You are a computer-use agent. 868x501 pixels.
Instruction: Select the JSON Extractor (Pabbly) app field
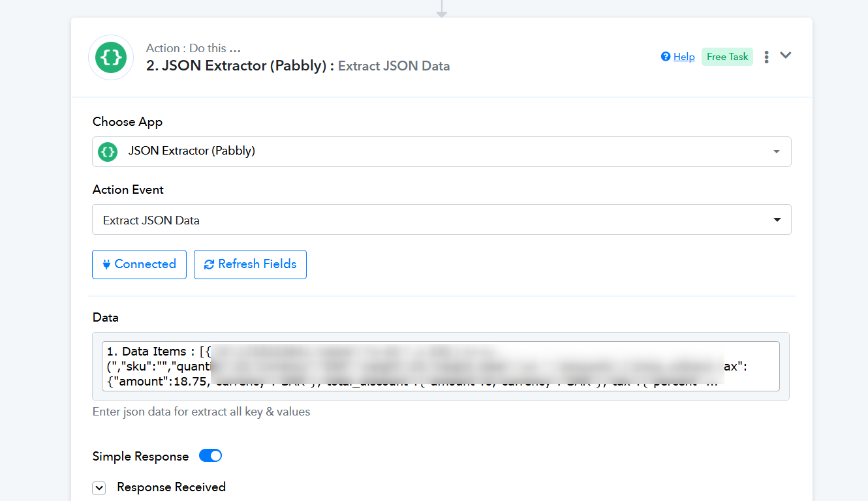(442, 151)
